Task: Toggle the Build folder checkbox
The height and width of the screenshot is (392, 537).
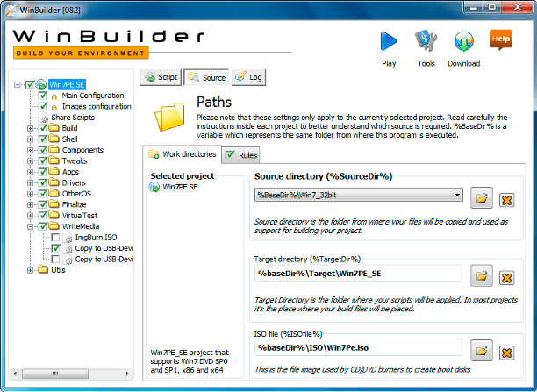Action: 43,128
